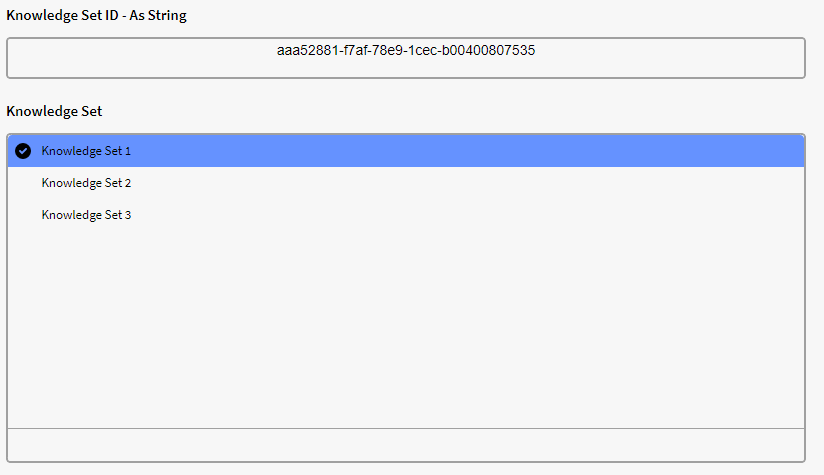
Task: Click the "Knowledge Set ID - As String" label
Action: 96,16
